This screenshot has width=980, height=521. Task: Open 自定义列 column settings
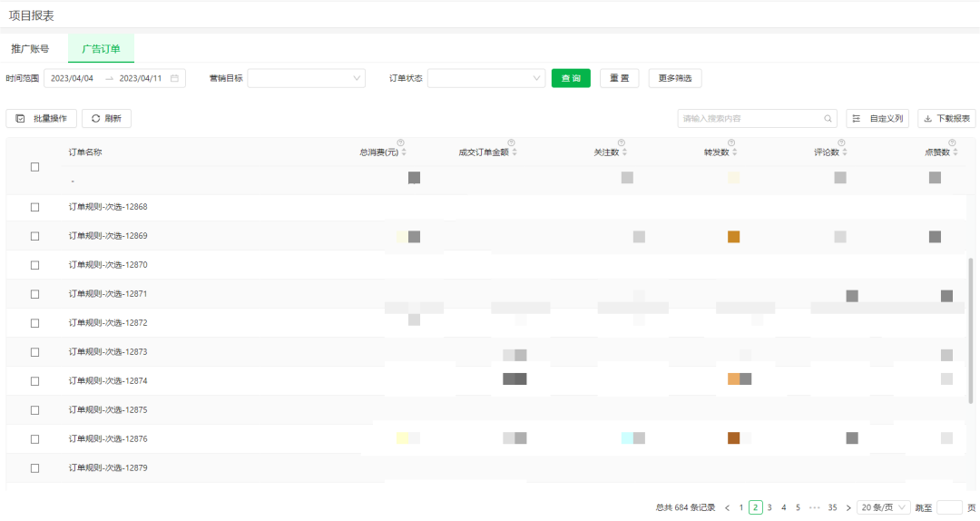(x=877, y=118)
